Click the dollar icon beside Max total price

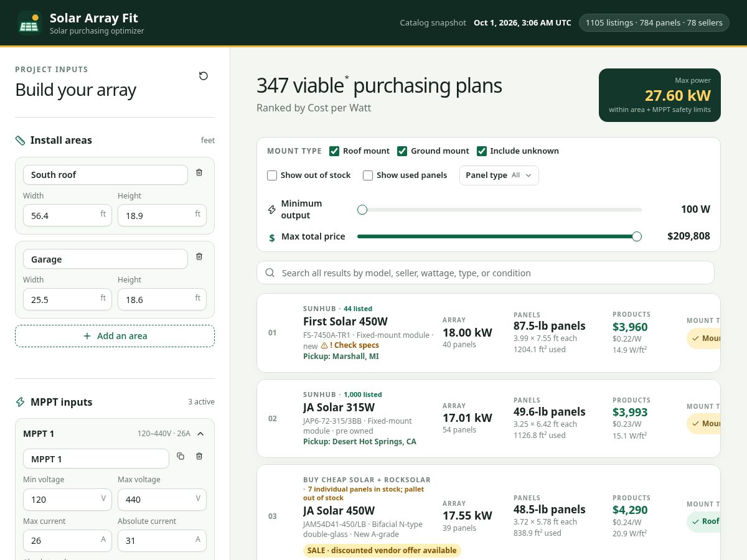(271, 238)
